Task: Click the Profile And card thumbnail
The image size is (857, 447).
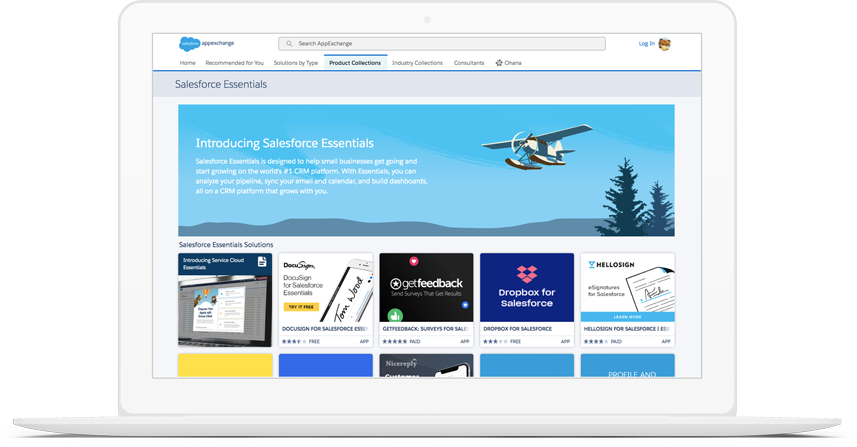Action: coord(627,365)
